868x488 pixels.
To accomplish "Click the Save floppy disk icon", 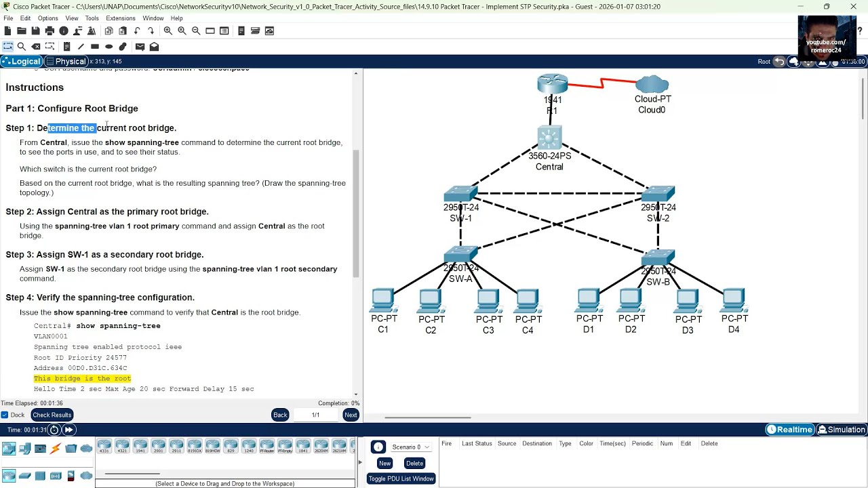I will [35, 30].
